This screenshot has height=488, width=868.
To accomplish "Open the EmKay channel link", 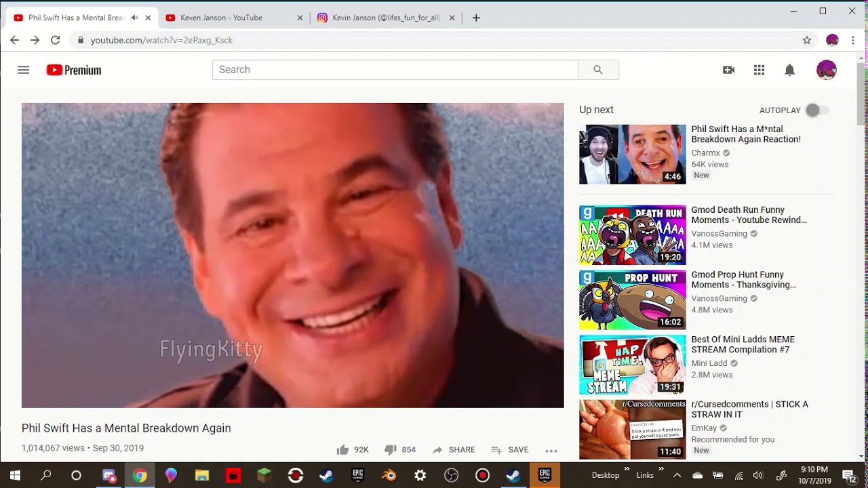I will pos(704,428).
